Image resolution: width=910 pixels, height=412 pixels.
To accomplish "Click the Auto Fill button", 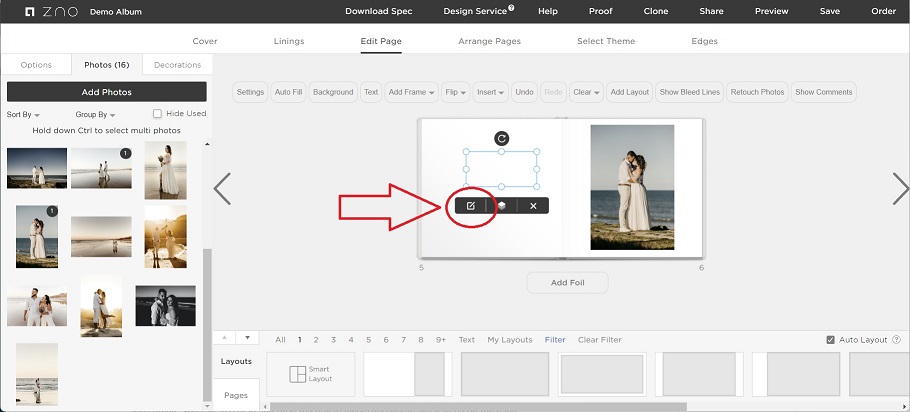I will point(288,92).
